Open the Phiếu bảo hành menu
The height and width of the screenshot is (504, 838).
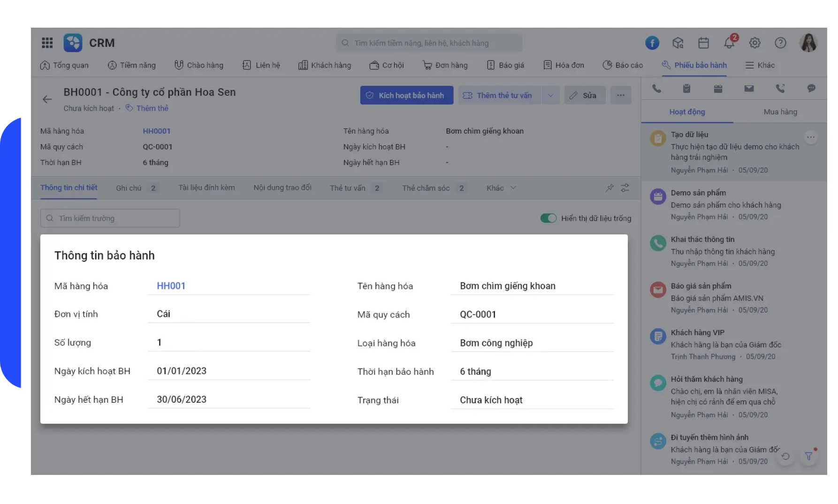point(694,65)
